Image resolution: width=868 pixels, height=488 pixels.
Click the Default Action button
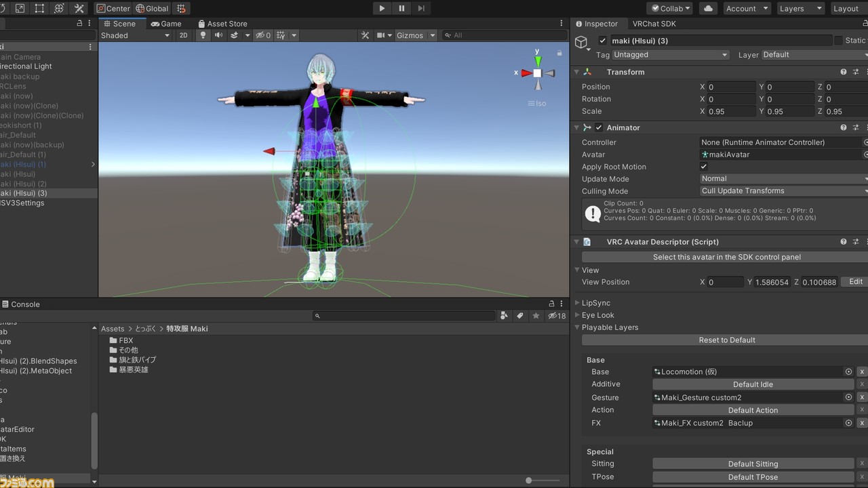pos(753,410)
